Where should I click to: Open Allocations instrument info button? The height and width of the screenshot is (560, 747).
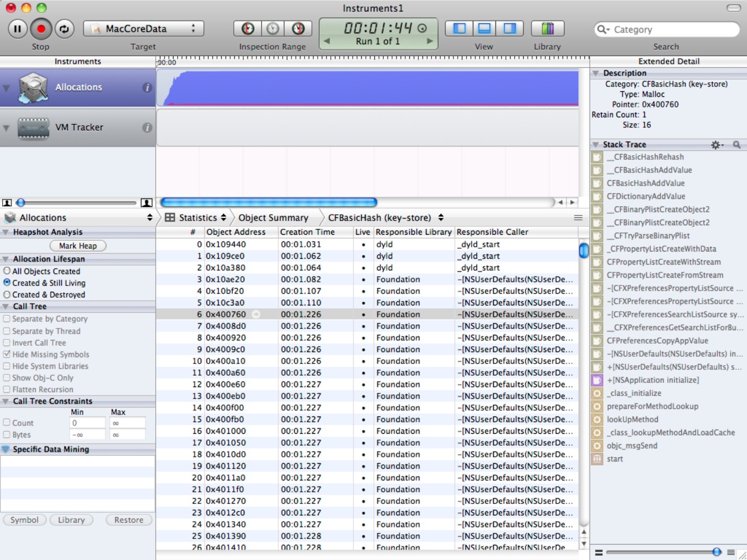click(147, 87)
